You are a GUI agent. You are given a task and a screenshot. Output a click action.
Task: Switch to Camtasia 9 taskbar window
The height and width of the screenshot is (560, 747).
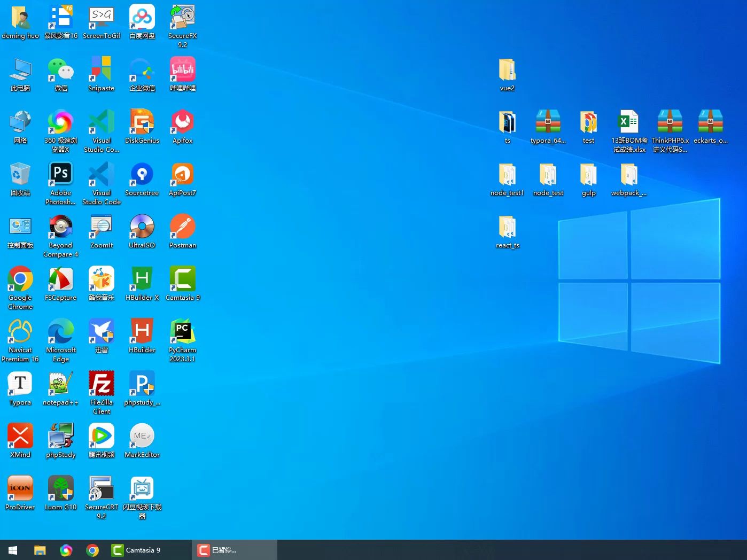point(148,550)
